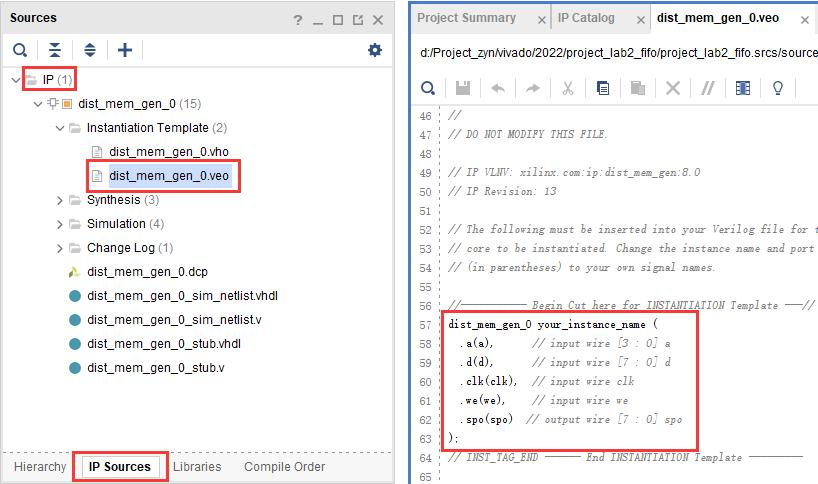
Task: Click the search icon in Sources panel
Action: pyautogui.click(x=20, y=50)
